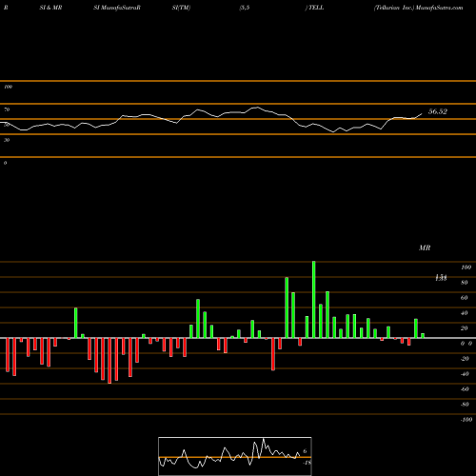Click the 70 label on RSI scale
The height and width of the screenshot is (476, 476).
pos(7,109)
